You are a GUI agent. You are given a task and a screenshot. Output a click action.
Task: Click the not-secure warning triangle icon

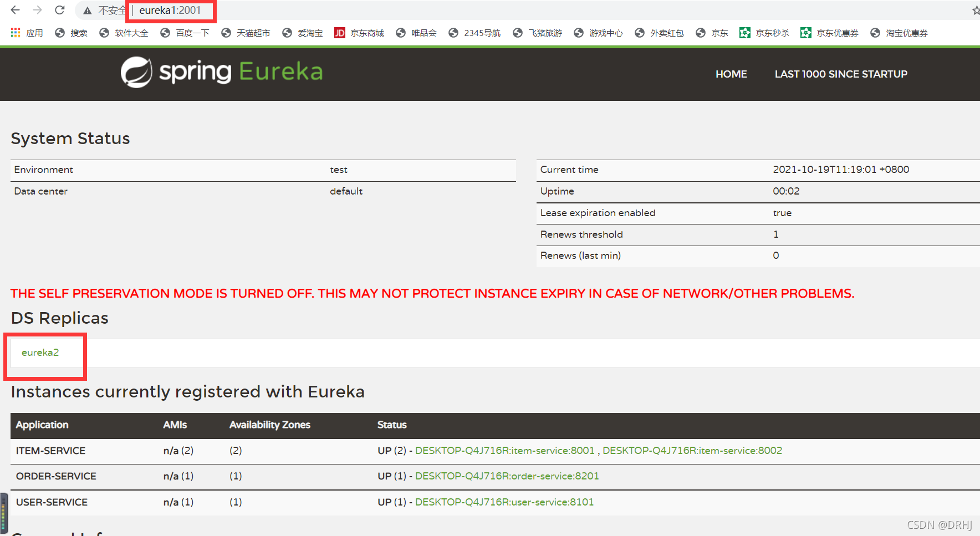tap(88, 11)
